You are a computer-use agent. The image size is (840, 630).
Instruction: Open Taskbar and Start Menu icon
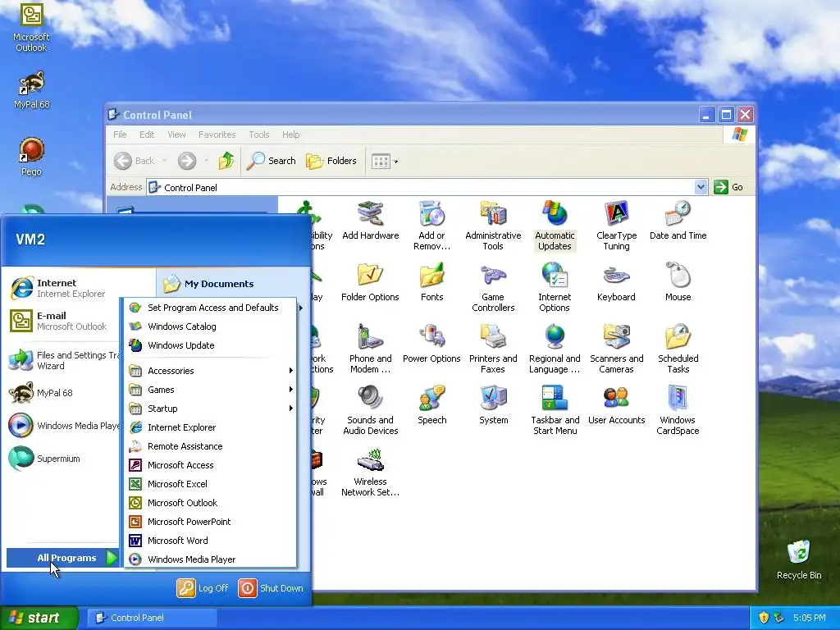[x=555, y=411]
